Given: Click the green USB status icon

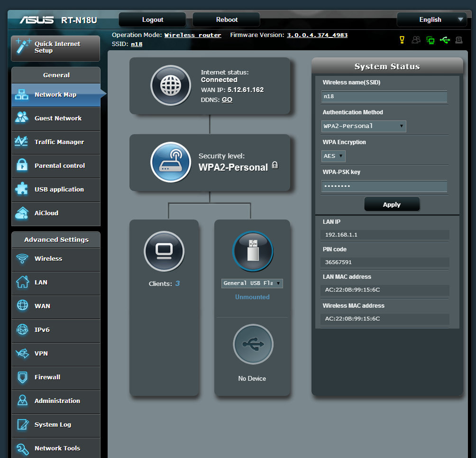Looking at the screenshot, I should pyautogui.click(x=445, y=40).
